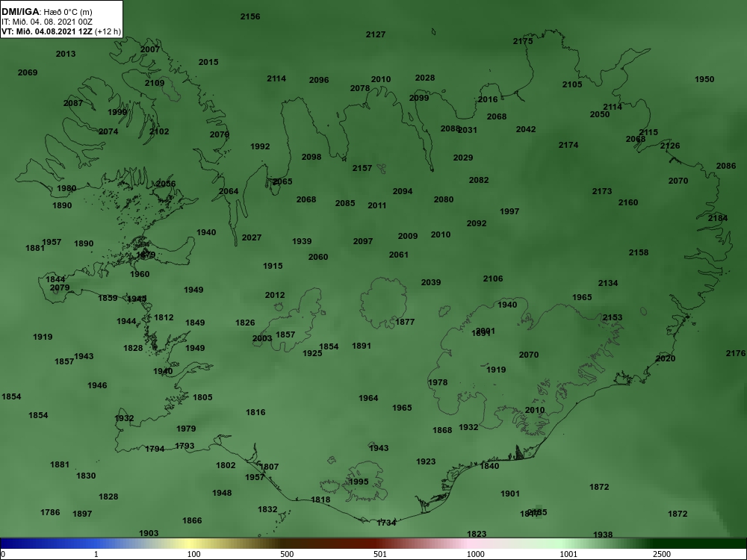
Task: Click the map value '2173'
Action: click(x=601, y=191)
